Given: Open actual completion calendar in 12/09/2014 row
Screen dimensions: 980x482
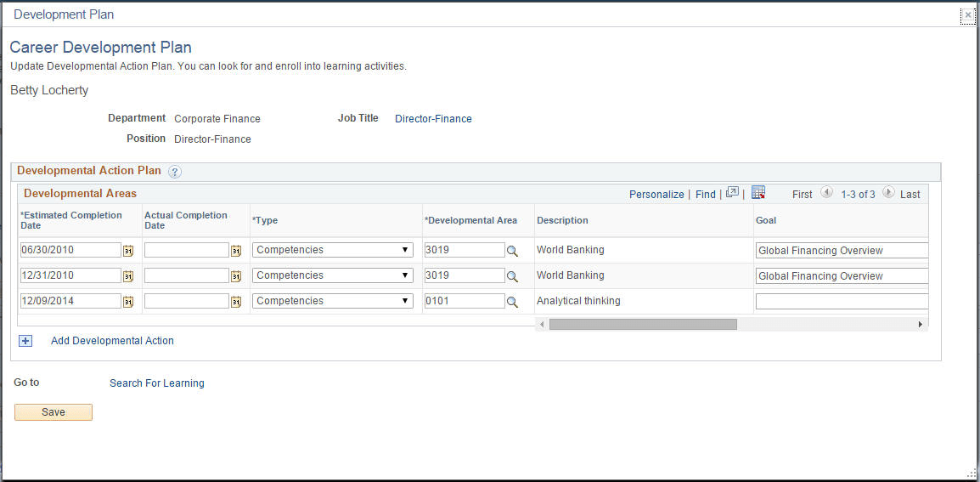Looking at the screenshot, I should click(236, 302).
